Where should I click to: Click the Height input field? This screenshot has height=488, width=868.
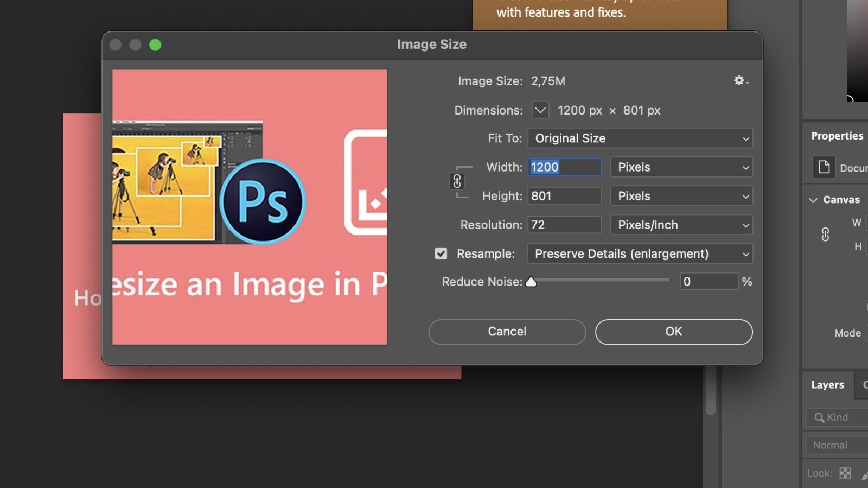click(x=565, y=196)
